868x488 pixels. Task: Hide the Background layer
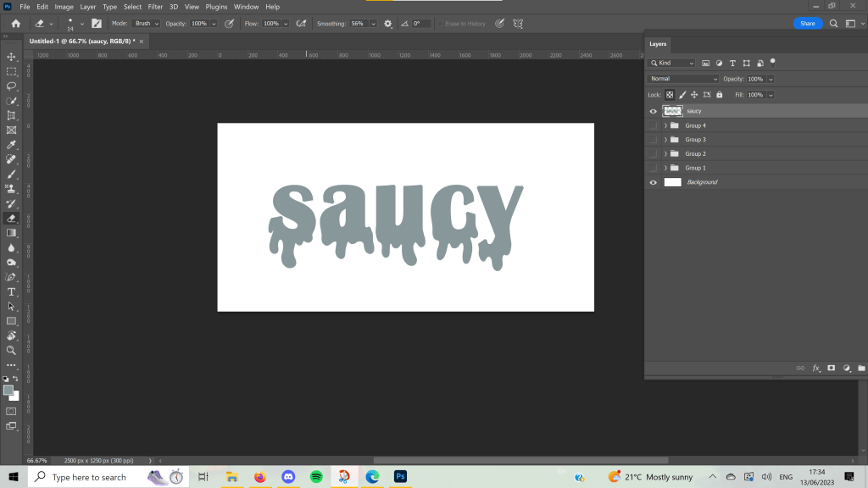tap(653, 182)
